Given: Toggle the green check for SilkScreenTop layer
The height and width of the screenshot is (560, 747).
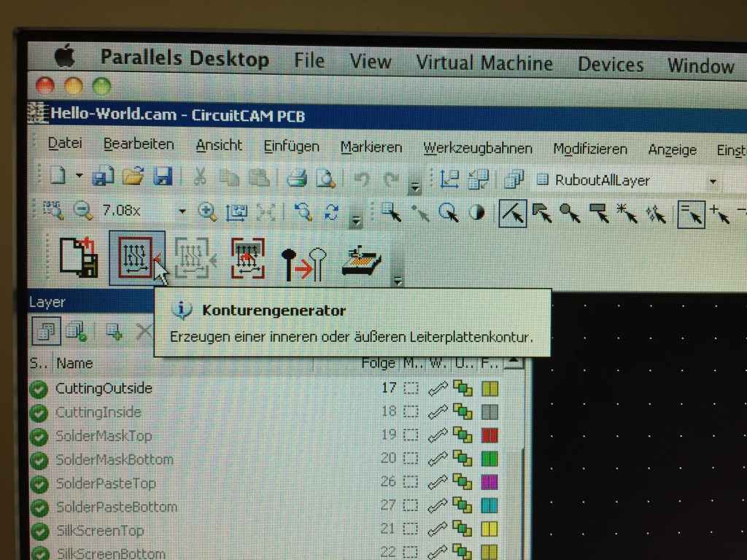Looking at the screenshot, I should [40, 532].
